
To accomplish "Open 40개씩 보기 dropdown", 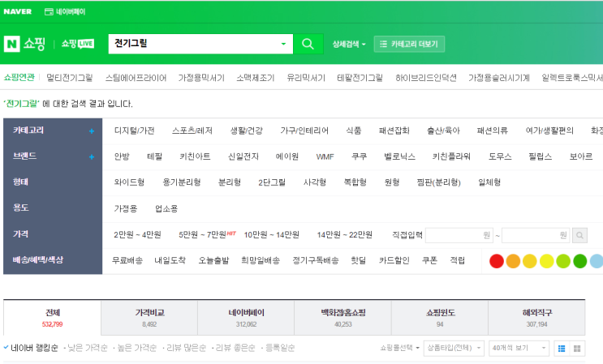I will point(519,349).
